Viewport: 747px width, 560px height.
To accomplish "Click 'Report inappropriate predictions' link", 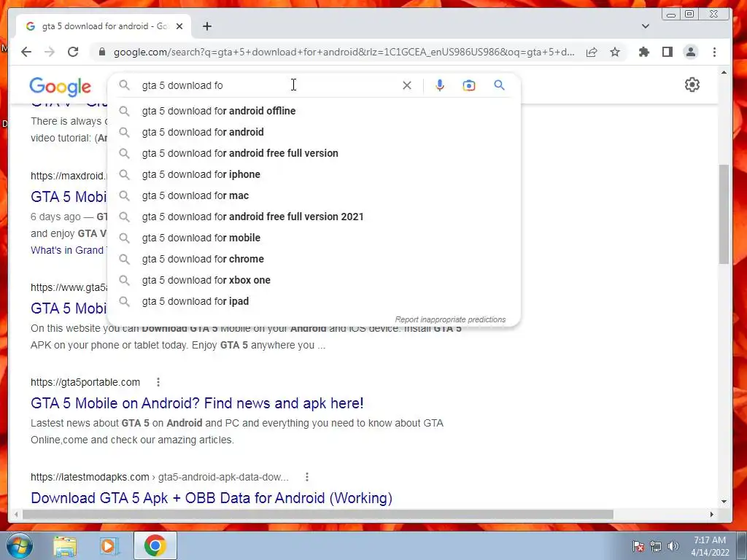I will coord(450,319).
